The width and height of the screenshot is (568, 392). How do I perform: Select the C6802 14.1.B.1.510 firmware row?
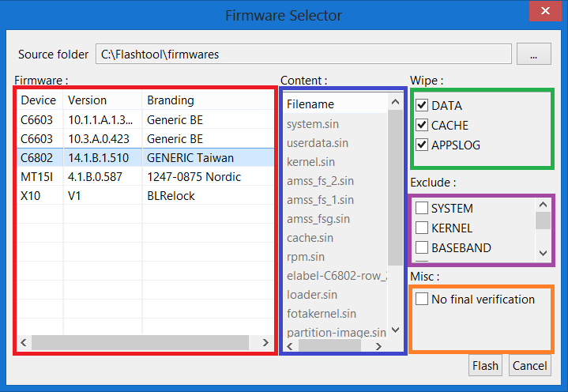click(145, 157)
